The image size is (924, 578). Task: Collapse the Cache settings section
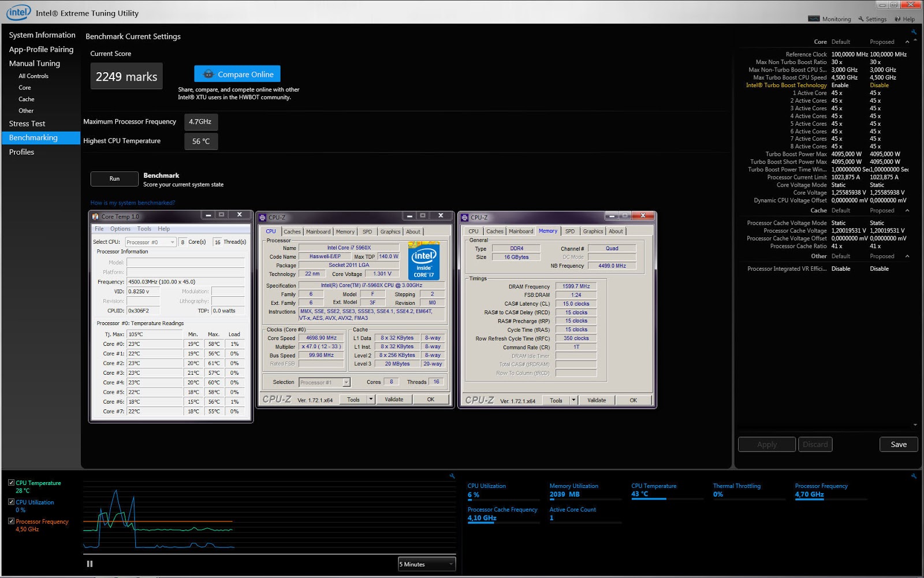pyautogui.click(x=907, y=210)
